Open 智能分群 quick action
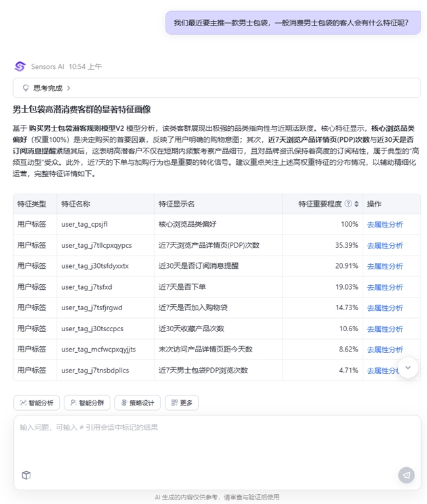 pos(87,403)
